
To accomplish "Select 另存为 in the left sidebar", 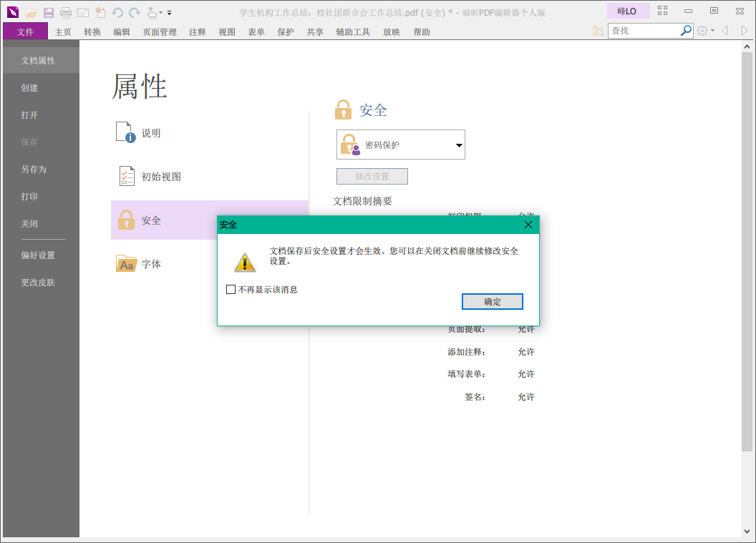I will tap(34, 170).
